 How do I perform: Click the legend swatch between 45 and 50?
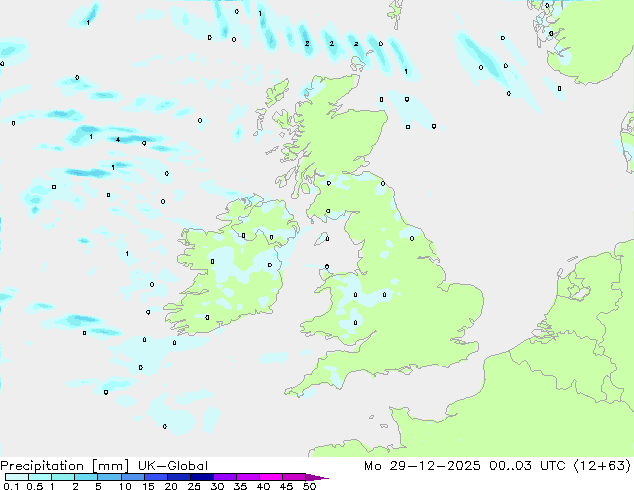(294, 477)
